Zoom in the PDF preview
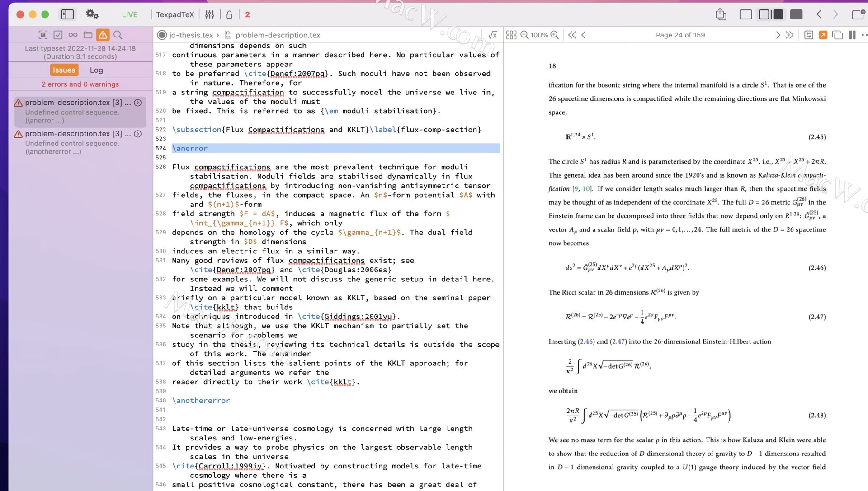 point(554,35)
